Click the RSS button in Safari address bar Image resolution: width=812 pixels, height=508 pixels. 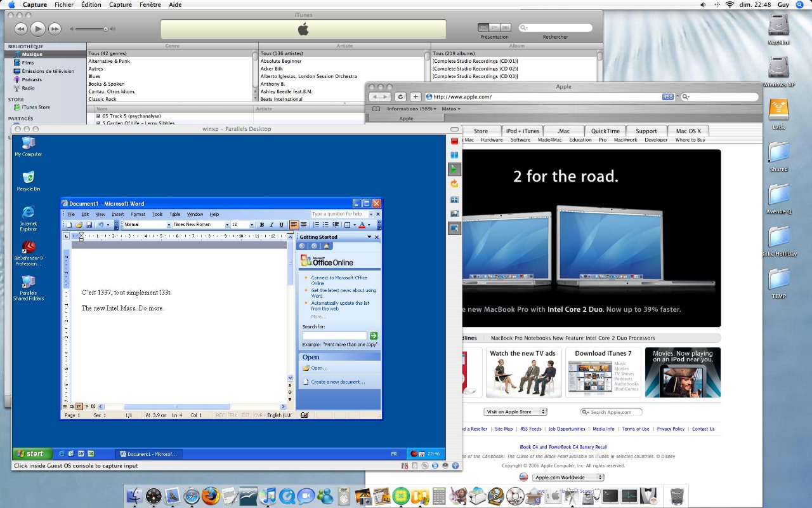click(x=667, y=97)
